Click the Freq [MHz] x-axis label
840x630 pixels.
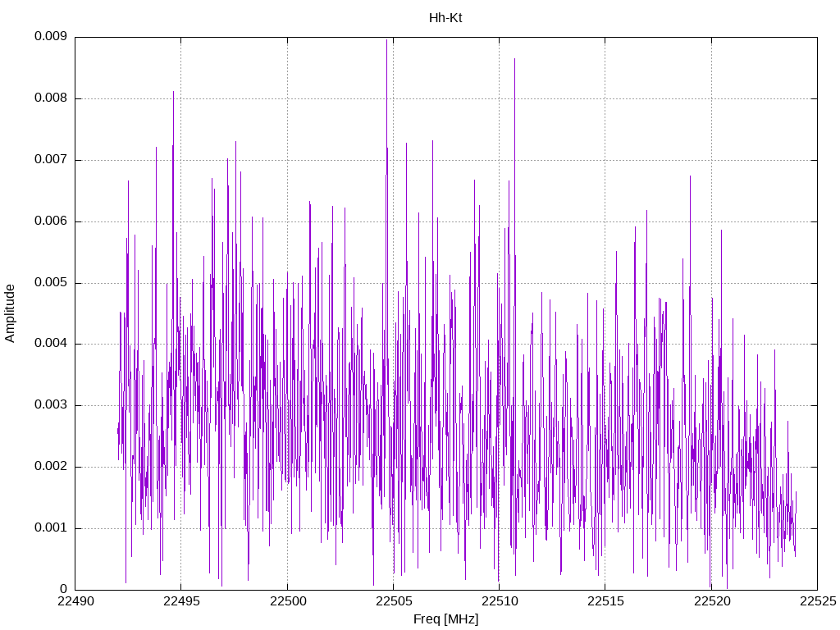tap(445, 619)
